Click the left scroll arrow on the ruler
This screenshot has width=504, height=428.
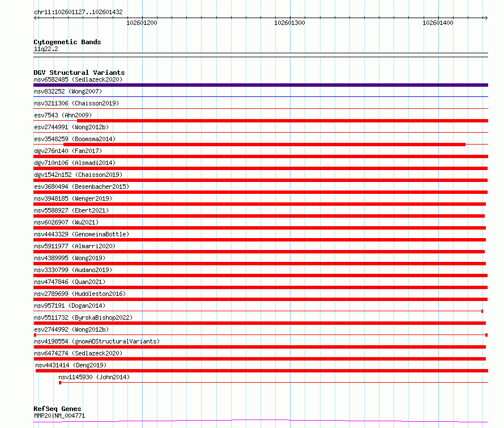pos(36,18)
